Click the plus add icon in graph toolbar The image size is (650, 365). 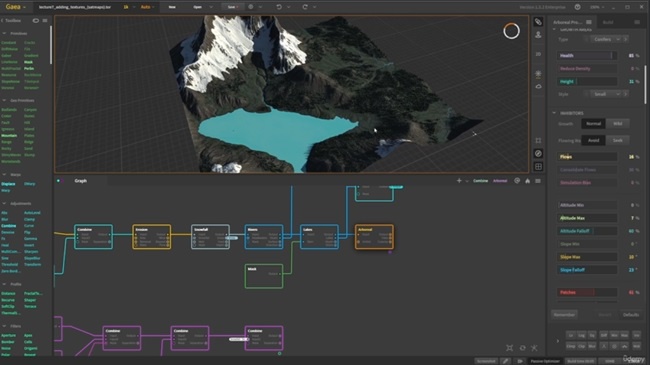point(459,181)
